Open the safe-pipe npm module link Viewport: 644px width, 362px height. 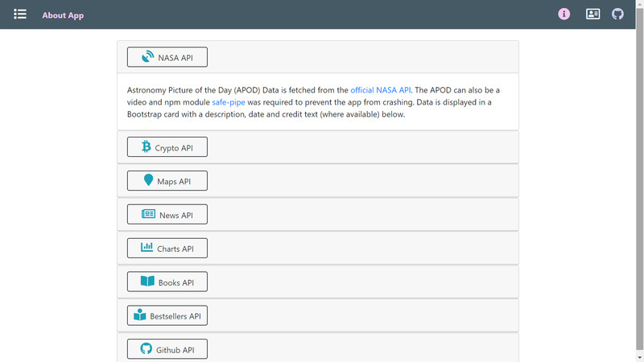coord(229,102)
